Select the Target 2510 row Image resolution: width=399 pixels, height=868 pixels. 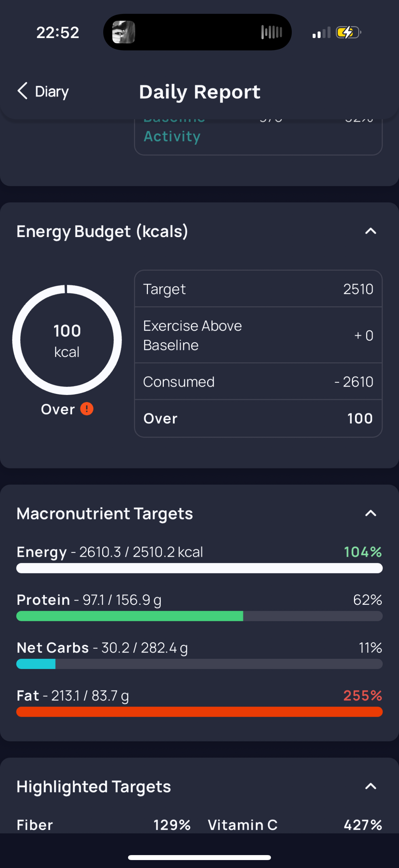coord(258,289)
